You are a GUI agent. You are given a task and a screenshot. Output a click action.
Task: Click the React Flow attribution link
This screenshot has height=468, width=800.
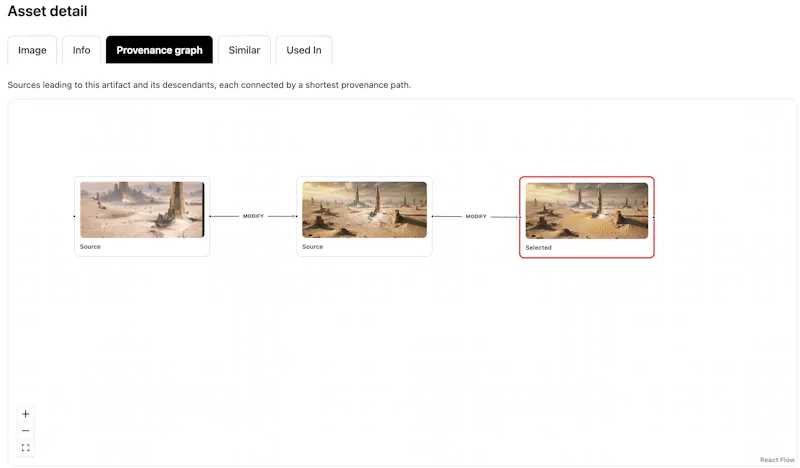[777, 460]
